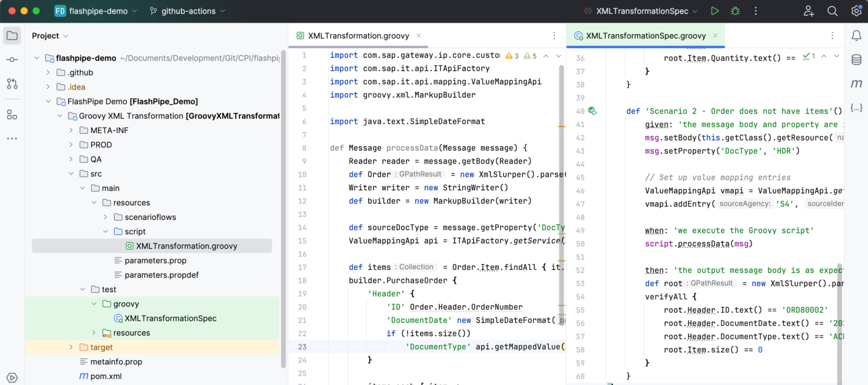Start debugging via the bug icon in toolbar
The width and height of the screenshot is (868, 385).
coord(735,10)
